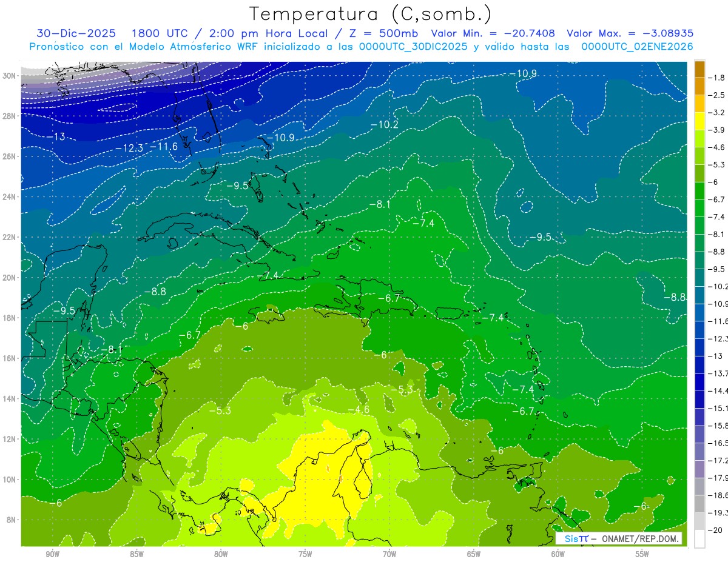This screenshot has height=562, width=728.
Task: Click the colorbar legend label "-1.8"
Action: pos(717,78)
